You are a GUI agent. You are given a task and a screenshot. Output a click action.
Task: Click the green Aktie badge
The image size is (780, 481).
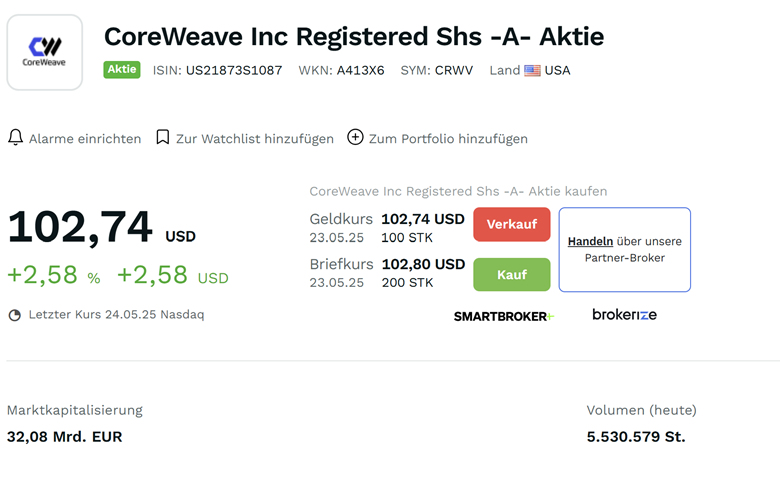point(122,70)
